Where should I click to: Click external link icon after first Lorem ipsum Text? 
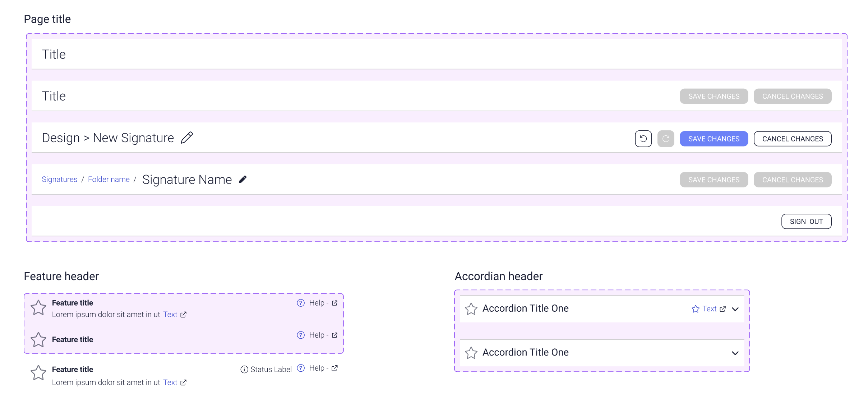(183, 315)
